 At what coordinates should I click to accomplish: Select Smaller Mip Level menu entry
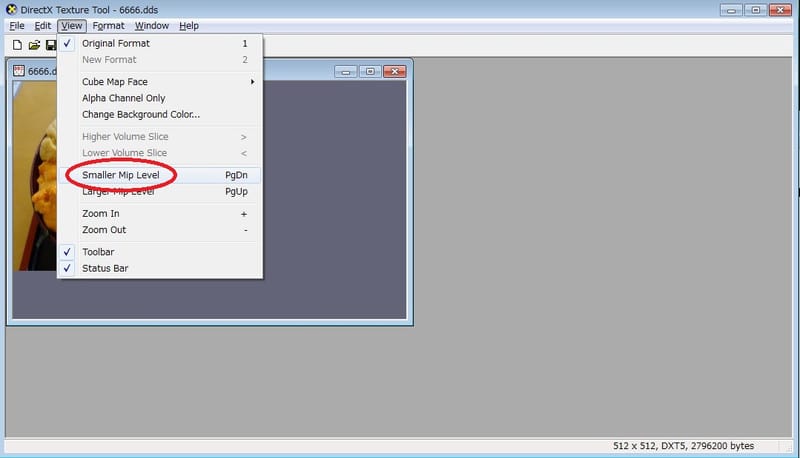coord(120,175)
